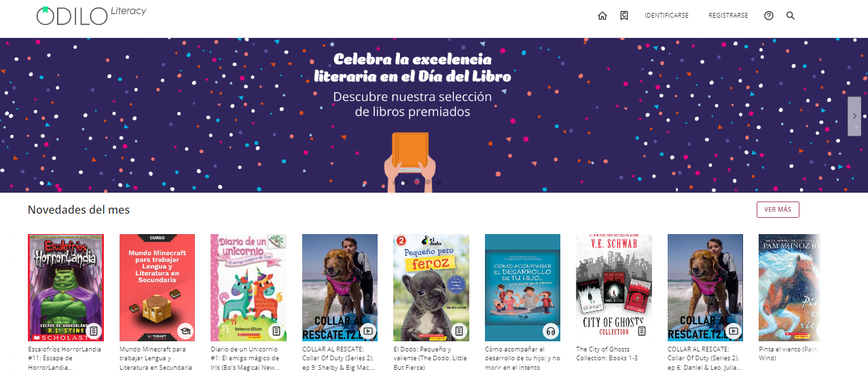Click course cap icon on Mundo Minecraft cover

click(x=185, y=331)
